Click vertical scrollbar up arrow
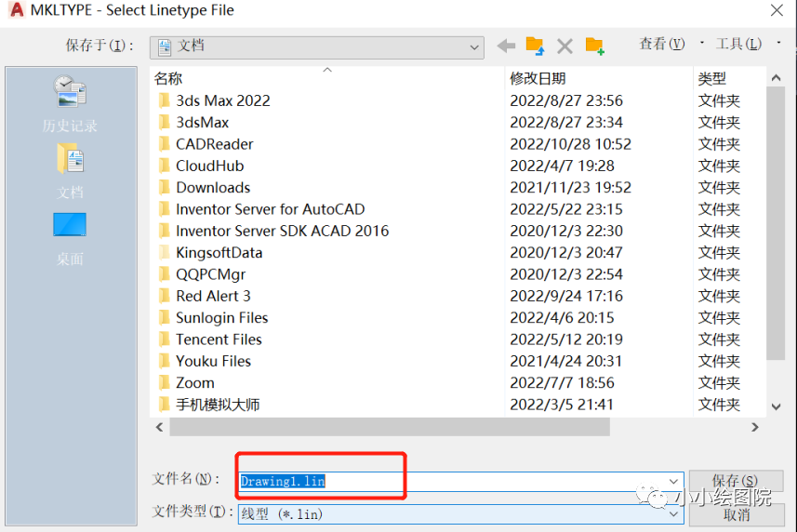 776,78
